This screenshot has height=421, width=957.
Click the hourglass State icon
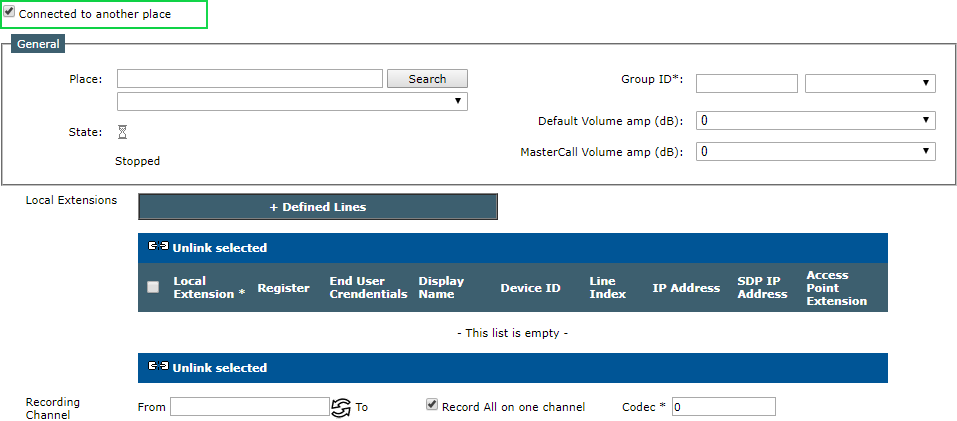pos(123,132)
